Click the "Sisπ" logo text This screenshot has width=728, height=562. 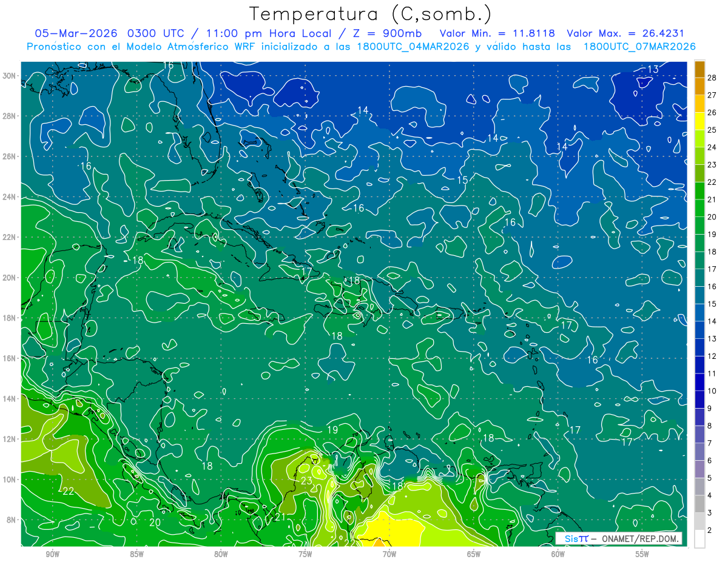[x=576, y=538]
